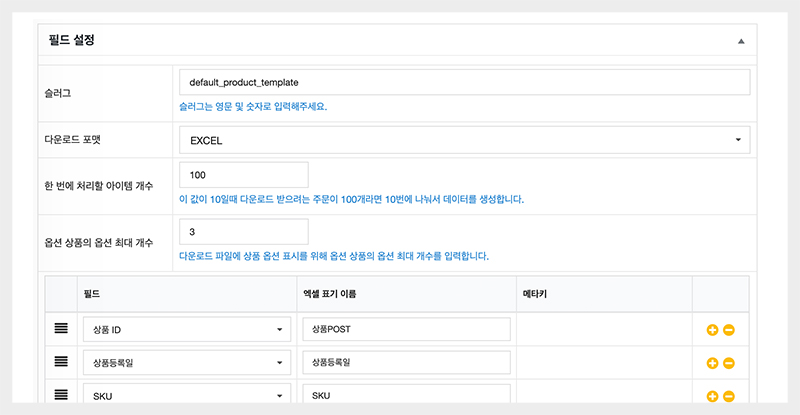
Task: Add a row after the 상품등록일 field
Action: click(x=712, y=363)
